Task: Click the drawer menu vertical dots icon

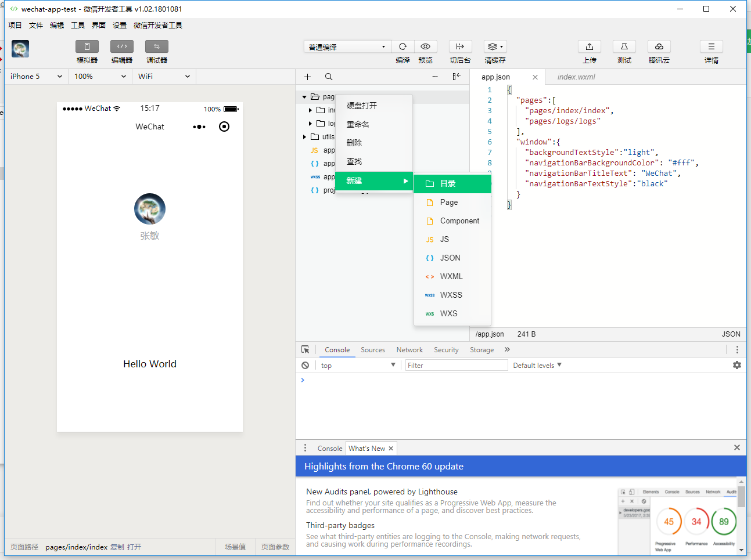Action: [x=305, y=448]
